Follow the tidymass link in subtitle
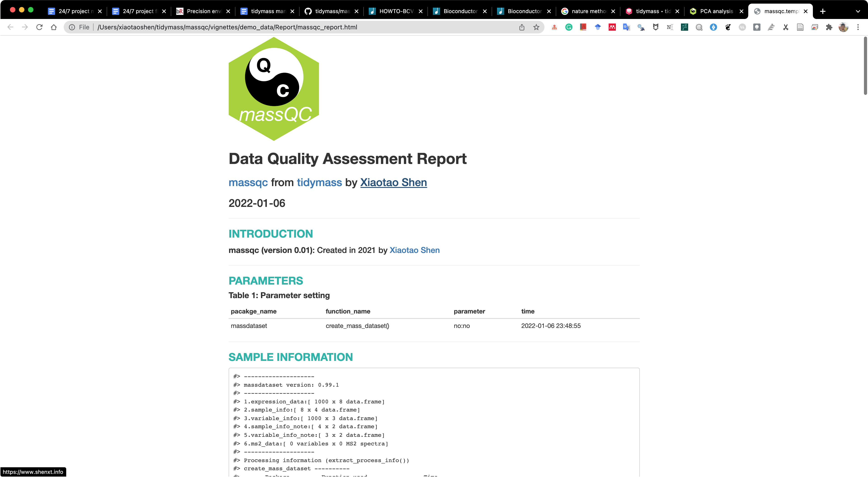Screen dimensions: 868x477 [319, 182]
